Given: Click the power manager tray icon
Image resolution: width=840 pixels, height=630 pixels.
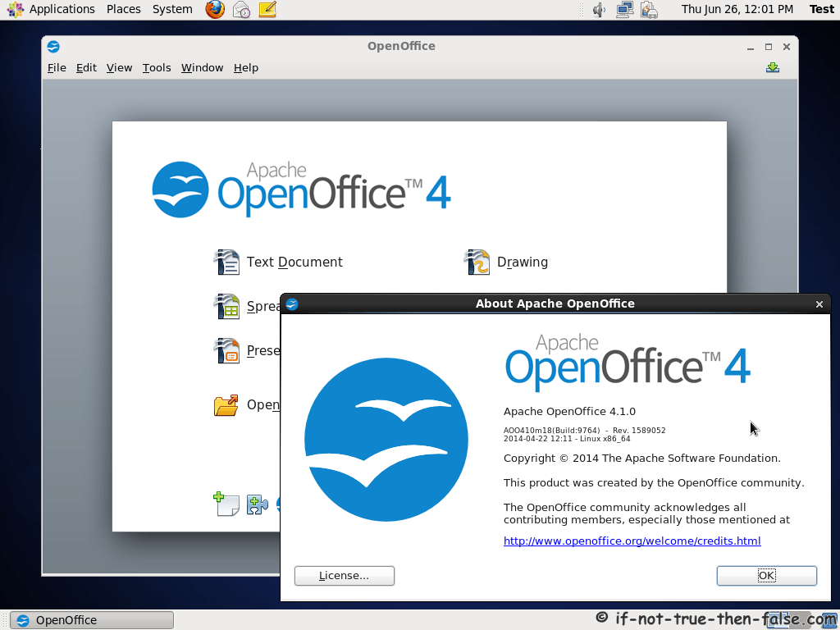Looking at the screenshot, I should pyautogui.click(x=649, y=10).
